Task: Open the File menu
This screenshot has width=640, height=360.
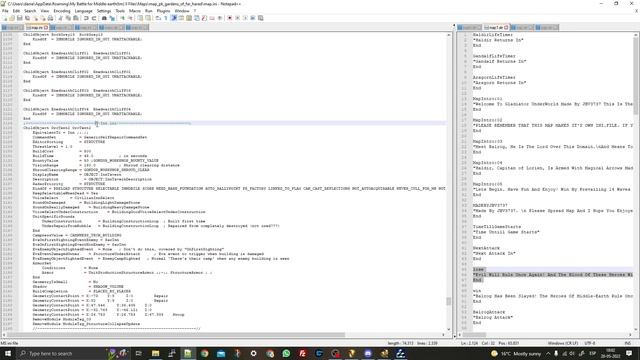Action: coord(5,11)
